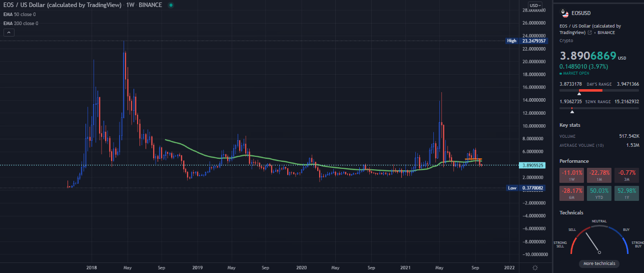Click the 6M performance tile showing -28.17%
Screen dimensions: 644x273
click(572, 194)
